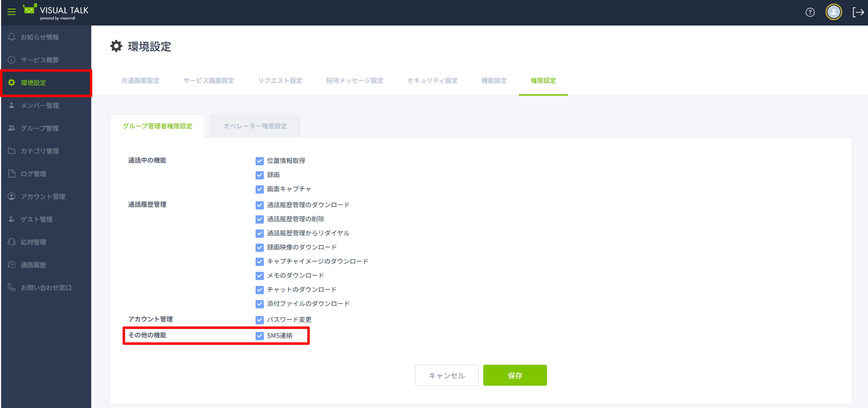Open the help question mark icon
Screen dimensions: 868x408
pos(810,13)
